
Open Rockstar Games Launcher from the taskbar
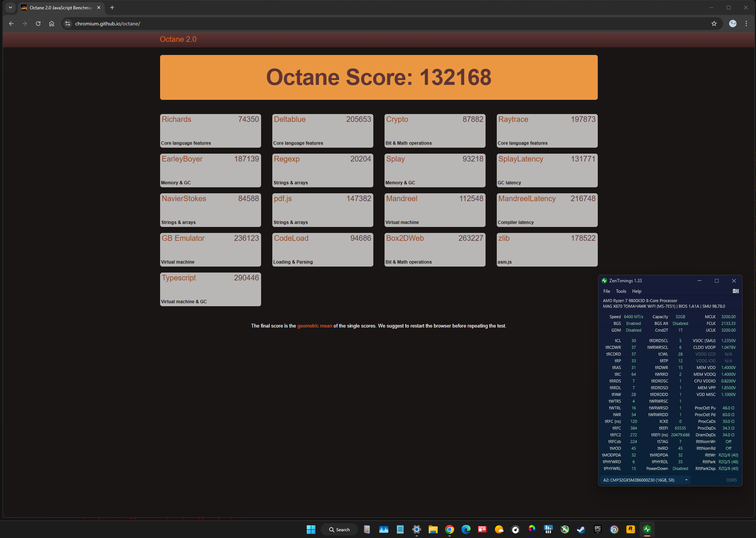coord(630,529)
